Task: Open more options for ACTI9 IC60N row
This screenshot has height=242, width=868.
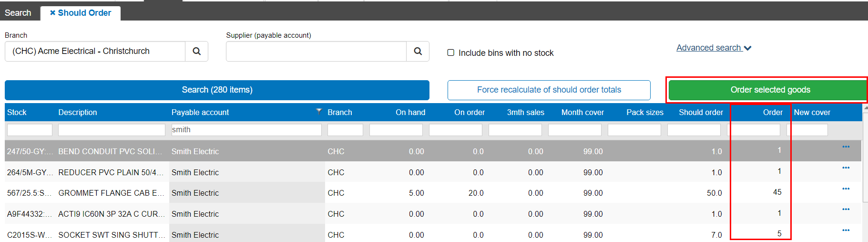Action: point(846,210)
